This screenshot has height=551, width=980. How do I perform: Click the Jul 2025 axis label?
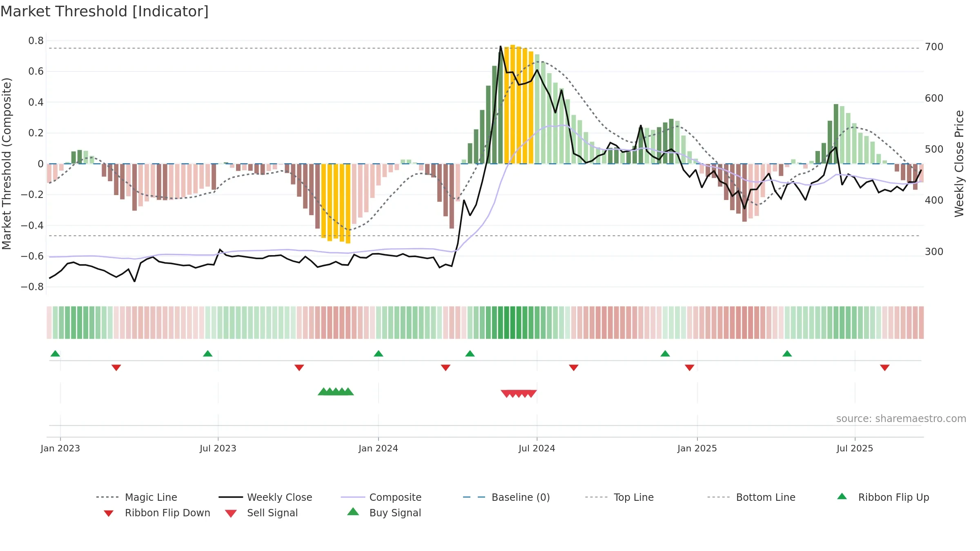(855, 448)
